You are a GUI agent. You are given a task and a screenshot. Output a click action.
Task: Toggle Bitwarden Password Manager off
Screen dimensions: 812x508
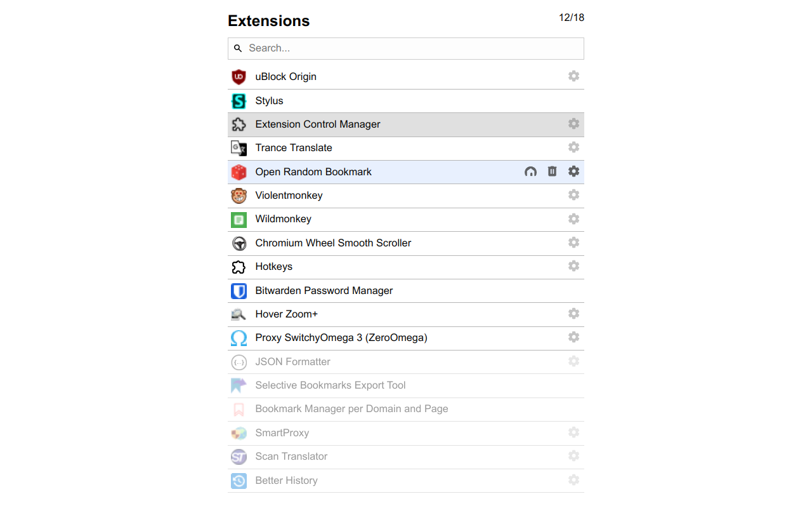click(324, 291)
